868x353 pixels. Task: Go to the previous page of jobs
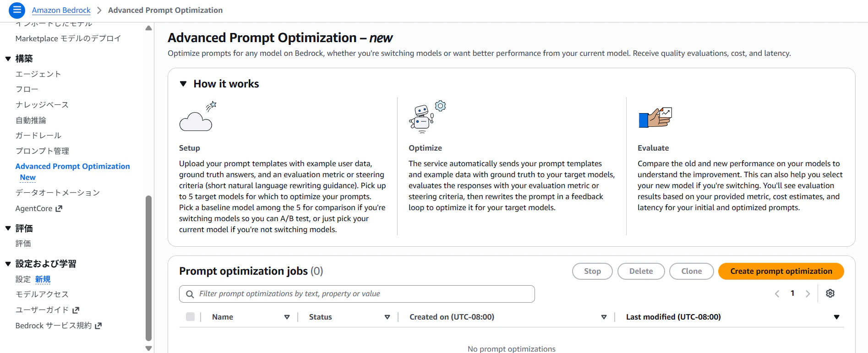click(x=777, y=293)
